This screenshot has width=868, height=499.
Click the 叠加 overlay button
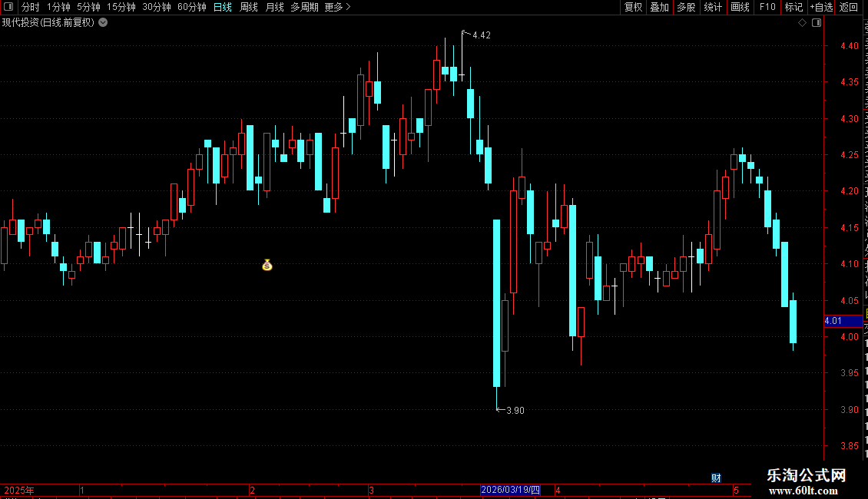(x=659, y=7)
